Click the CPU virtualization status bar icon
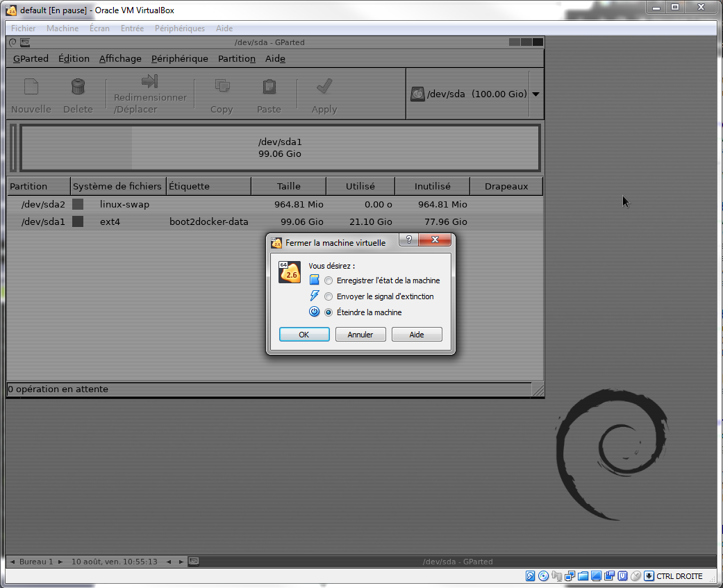 coord(622,576)
